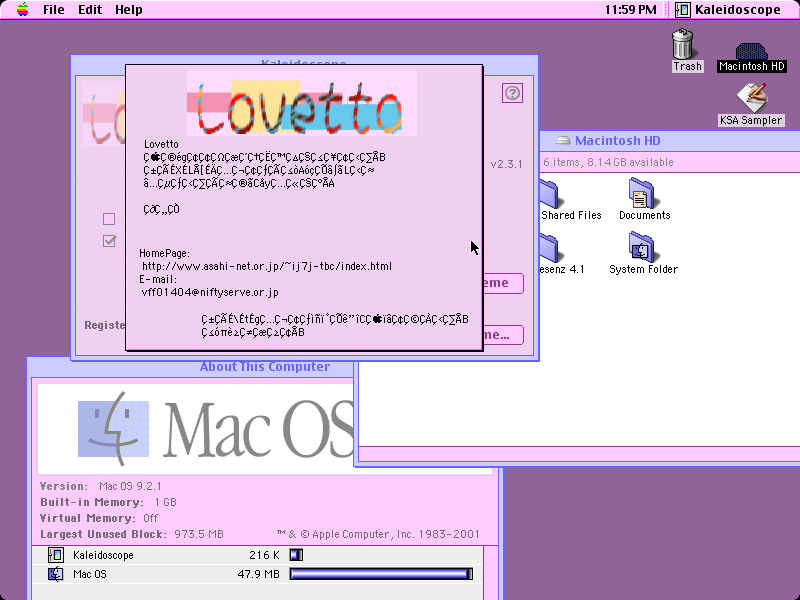
Task: Click the Mac OS icon in memory list
Action: point(55,574)
